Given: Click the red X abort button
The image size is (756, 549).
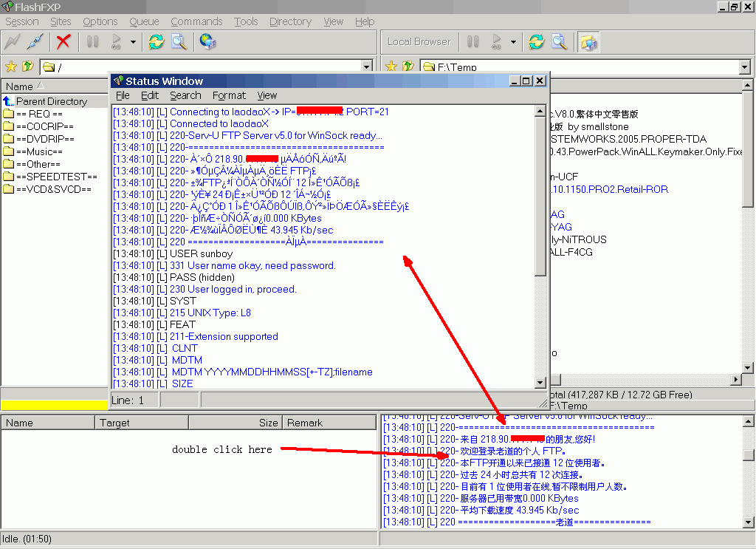Looking at the screenshot, I should (x=64, y=42).
